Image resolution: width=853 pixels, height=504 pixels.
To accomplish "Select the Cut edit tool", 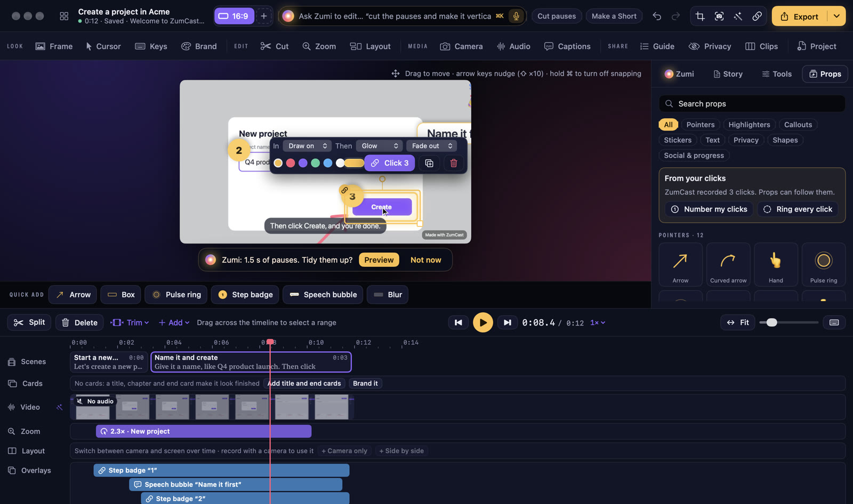I will [x=275, y=46].
